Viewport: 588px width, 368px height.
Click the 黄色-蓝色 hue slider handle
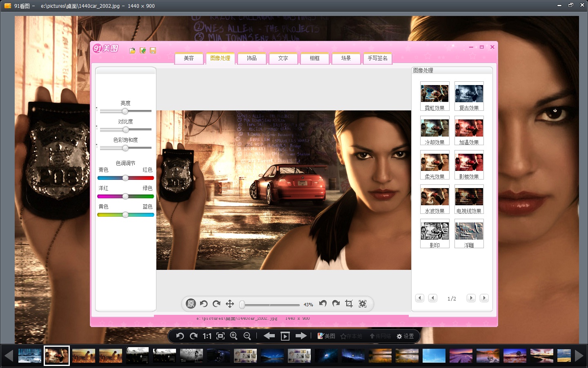point(125,215)
